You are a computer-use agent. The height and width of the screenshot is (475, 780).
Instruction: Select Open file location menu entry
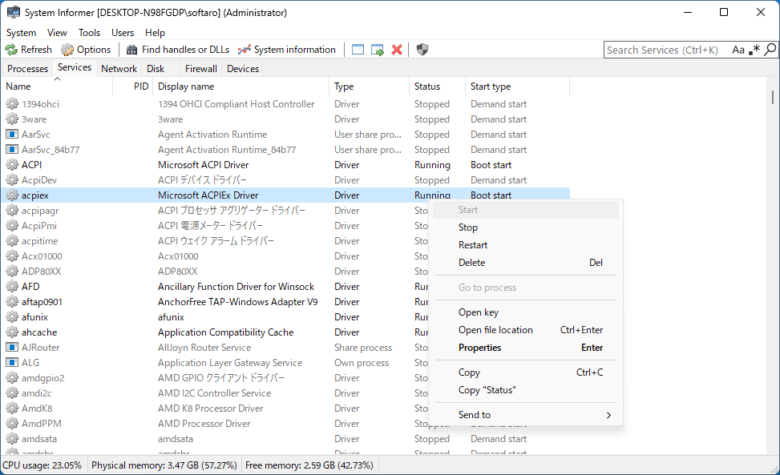tap(526, 330)
